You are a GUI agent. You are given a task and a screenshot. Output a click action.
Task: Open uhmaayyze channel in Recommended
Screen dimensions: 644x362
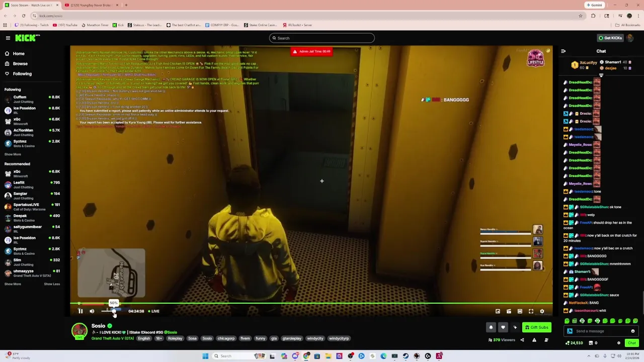(x=33, y=273)
